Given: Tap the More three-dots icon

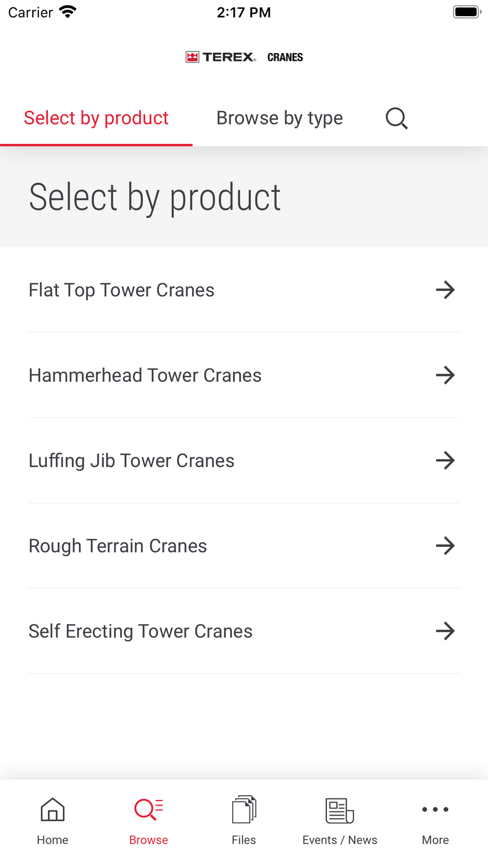Looking at the screenshot, I should [x=435, y=810].
